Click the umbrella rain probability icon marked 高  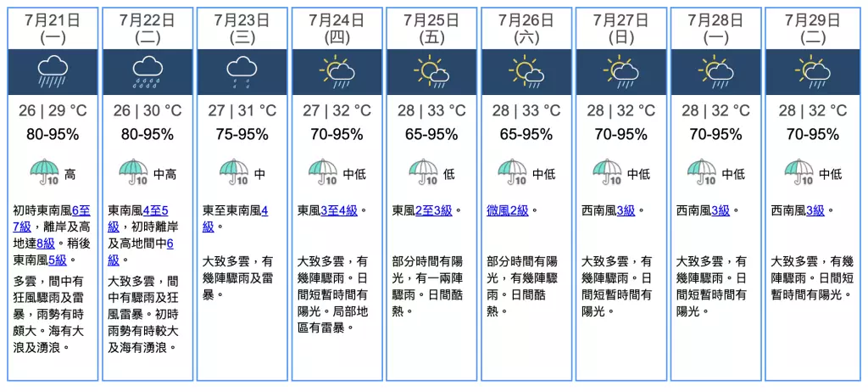click(44, 172)
